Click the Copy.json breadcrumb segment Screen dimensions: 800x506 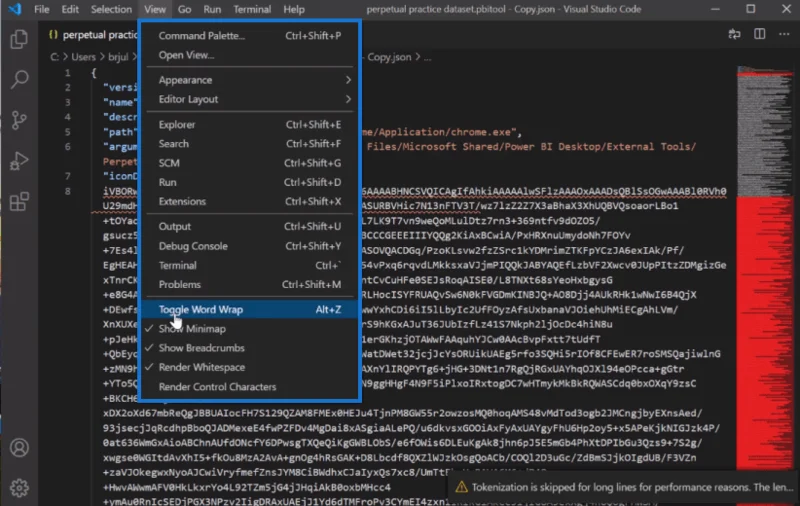point(389,57)
